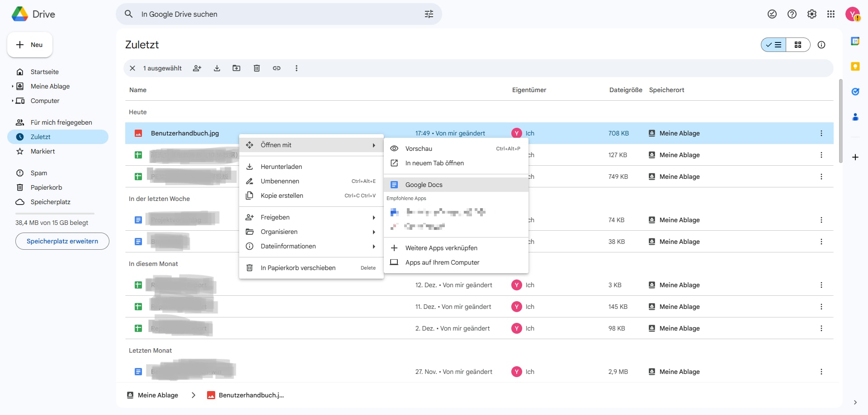
Task: Open advanced search filter options
Action: (x=429, y=14)
